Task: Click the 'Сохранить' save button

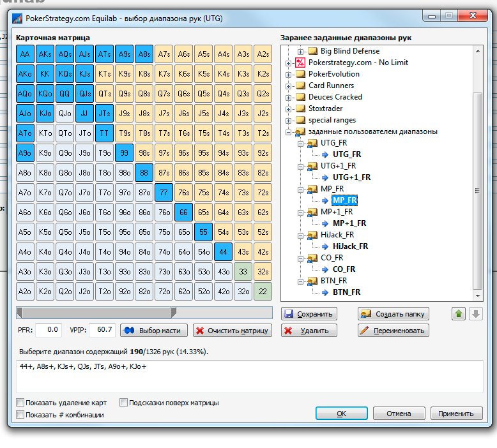Action: coord(309,314)
